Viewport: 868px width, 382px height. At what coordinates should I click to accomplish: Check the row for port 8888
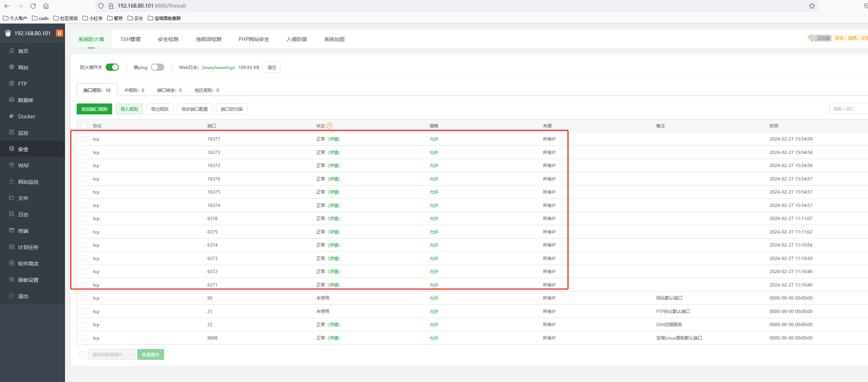pyautogui.click(x=84, y=338)
